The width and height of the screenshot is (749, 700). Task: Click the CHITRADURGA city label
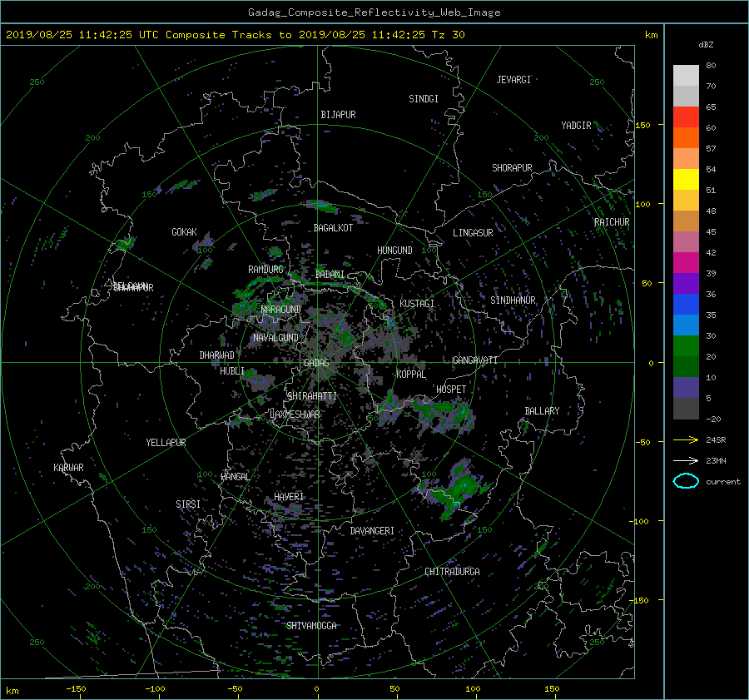pos(452,572)
